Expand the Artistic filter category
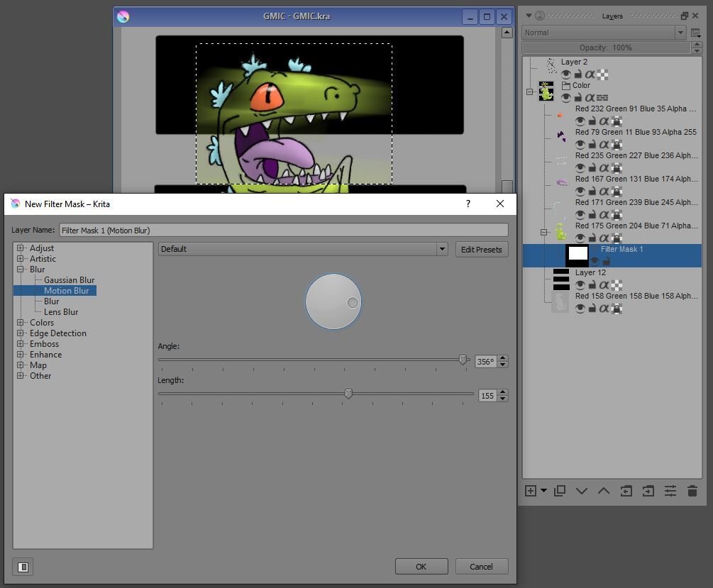Screen dimensions: 713x588 click(20, 258)
